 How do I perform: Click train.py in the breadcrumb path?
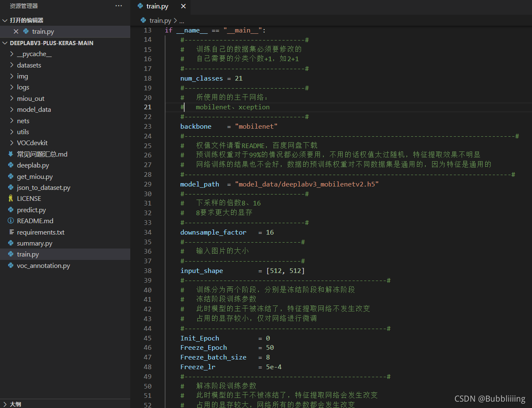click(x=160, y=21)
